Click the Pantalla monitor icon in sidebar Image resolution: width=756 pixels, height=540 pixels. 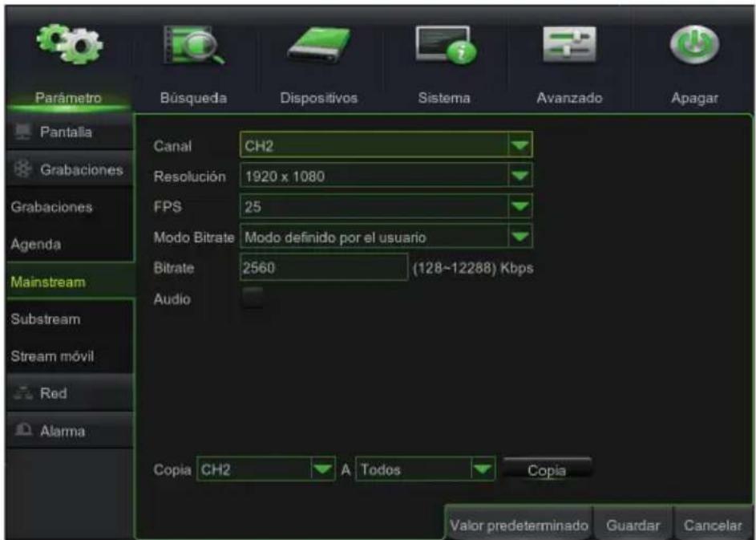click(x=22, y=132)
